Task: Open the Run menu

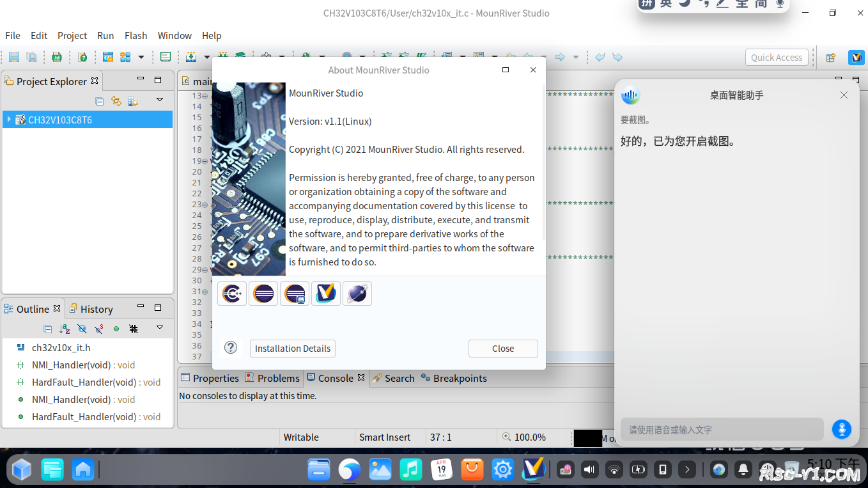Action: 105,36
